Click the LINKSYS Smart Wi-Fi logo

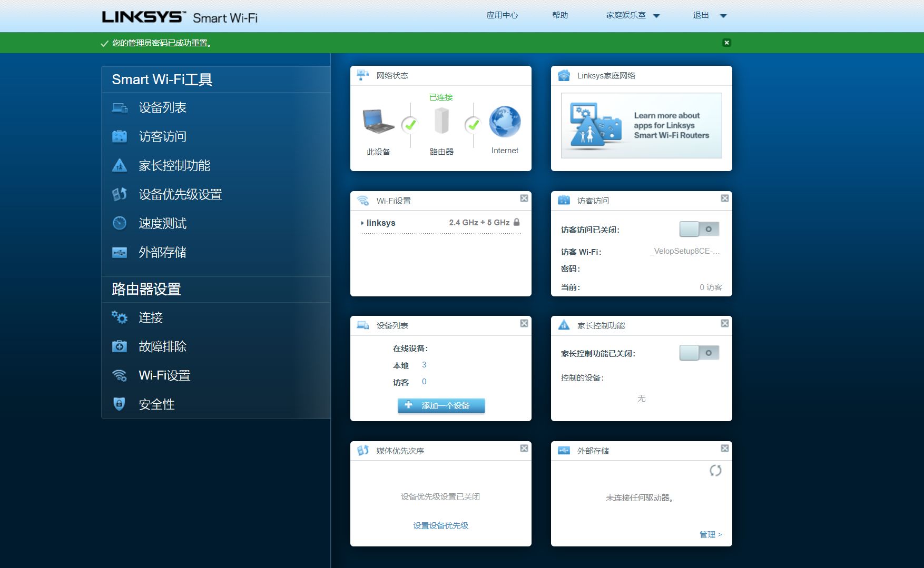pyautogui.click(x=180, y=17)
